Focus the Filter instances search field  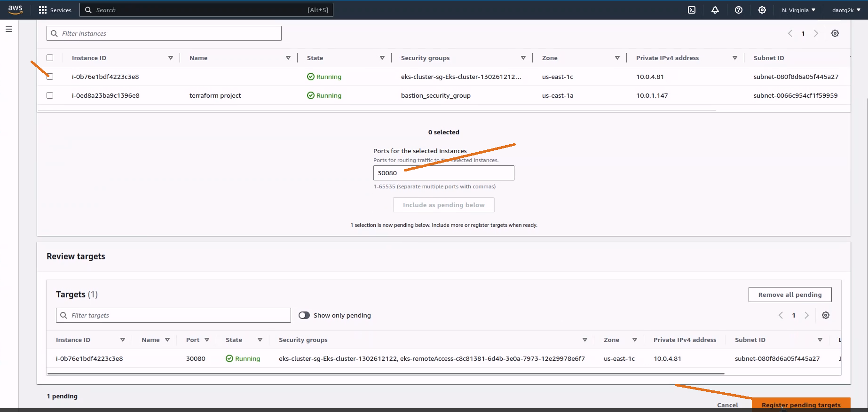tap(164, 33)
